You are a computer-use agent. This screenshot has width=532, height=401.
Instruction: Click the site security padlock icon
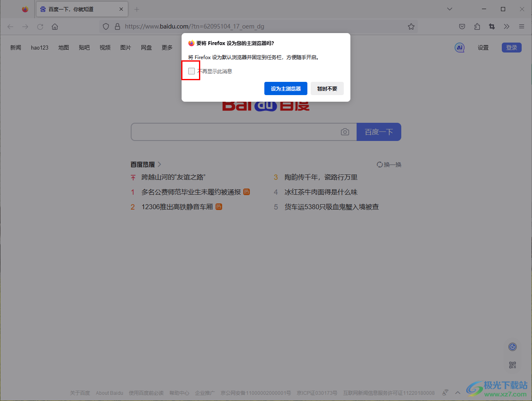coord(117,26)
